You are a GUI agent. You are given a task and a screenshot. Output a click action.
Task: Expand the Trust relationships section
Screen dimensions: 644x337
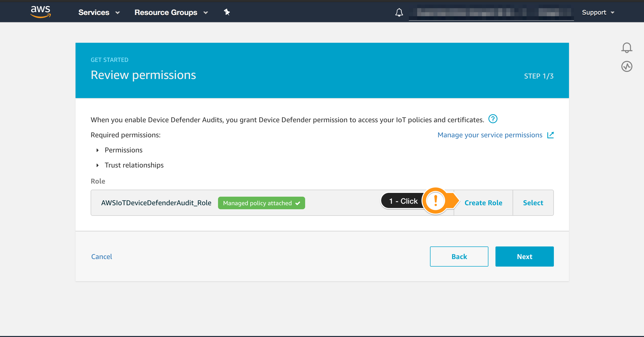point(130,165)
